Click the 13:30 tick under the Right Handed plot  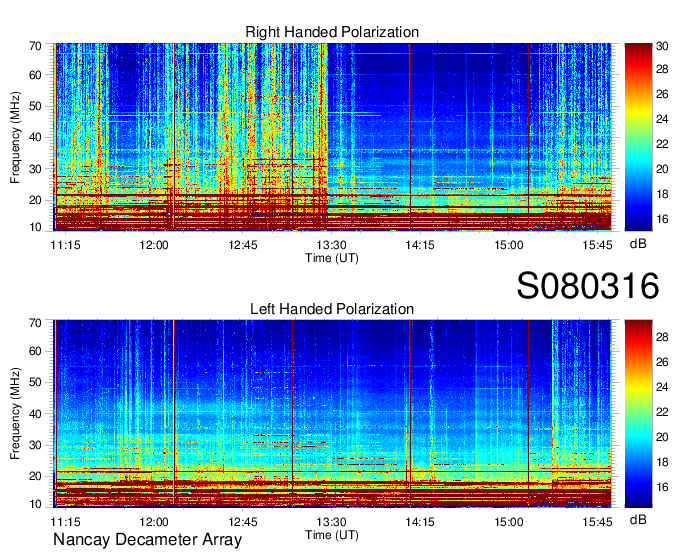coord(331,245)
